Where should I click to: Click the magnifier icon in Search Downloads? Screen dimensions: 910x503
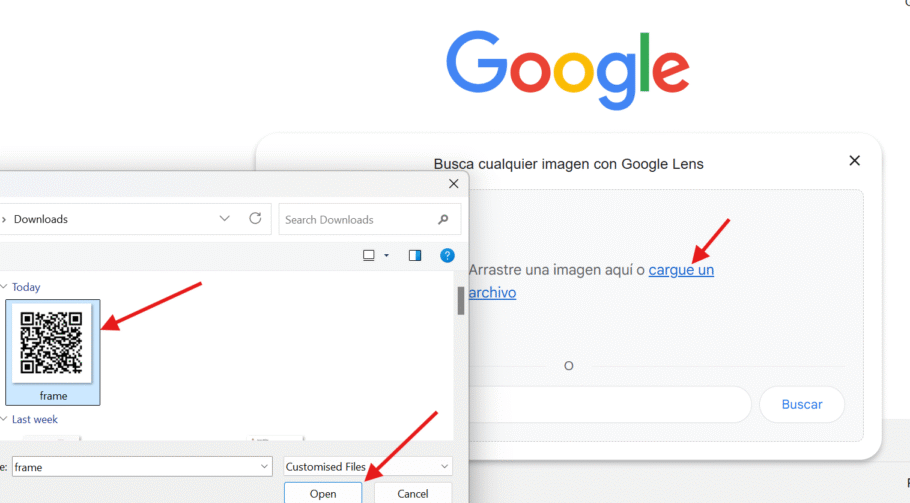443,219
